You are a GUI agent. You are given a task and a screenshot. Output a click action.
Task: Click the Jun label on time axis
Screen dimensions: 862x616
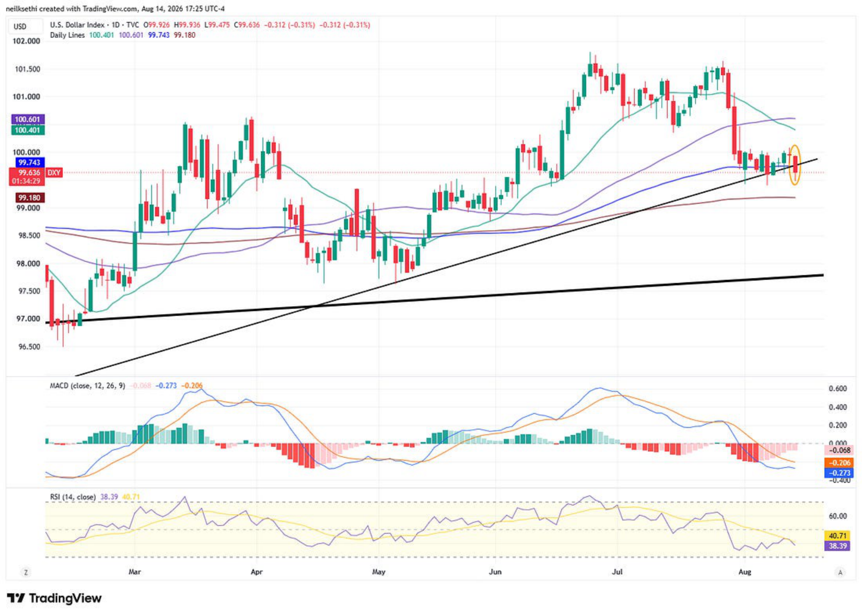pyautogui.click(x=495, y=572)
